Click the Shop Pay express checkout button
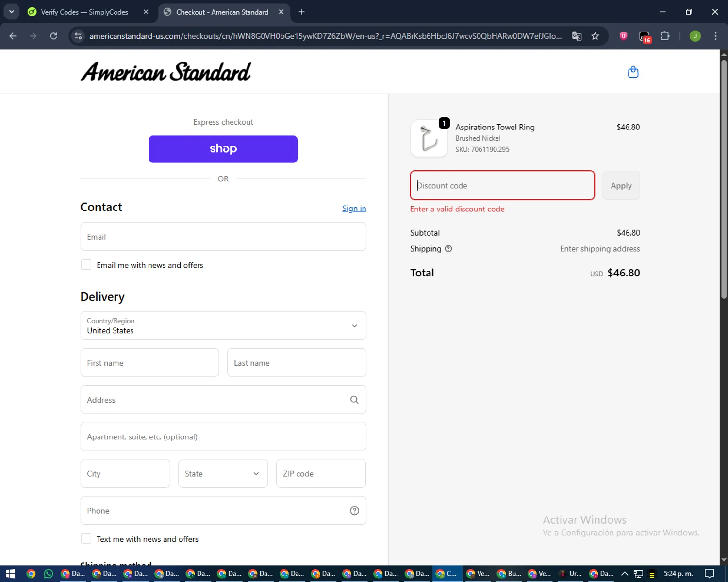728x582 pixels. 223,149
